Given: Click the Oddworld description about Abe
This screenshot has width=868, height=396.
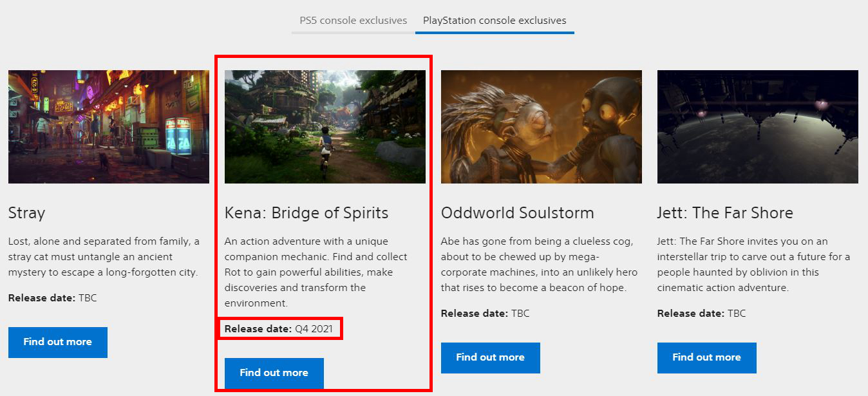Looking at the screenshot, I should (538, 264).
